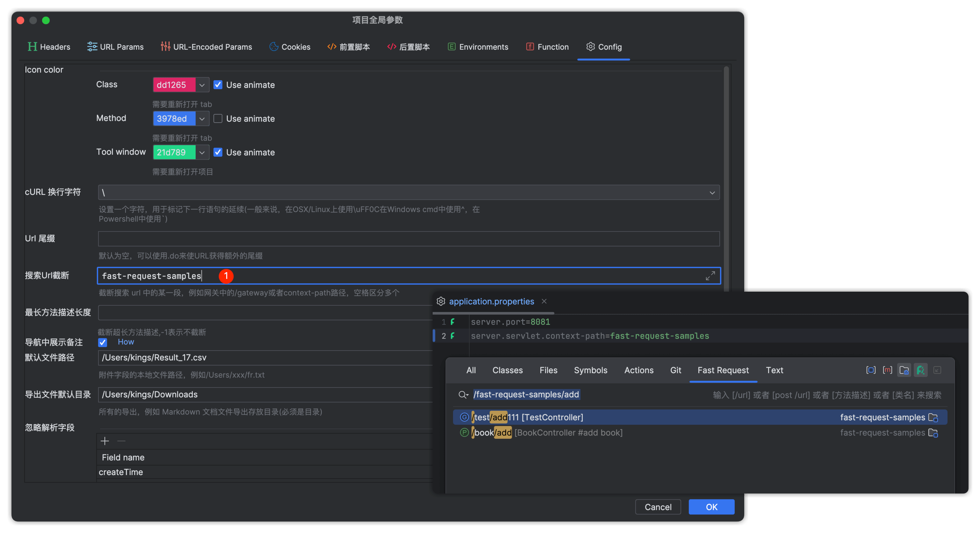Click line 1 Fast Request gutter icon
This screenshot has height=533, width=980.
pyautogui.click(x=452, y=322)
